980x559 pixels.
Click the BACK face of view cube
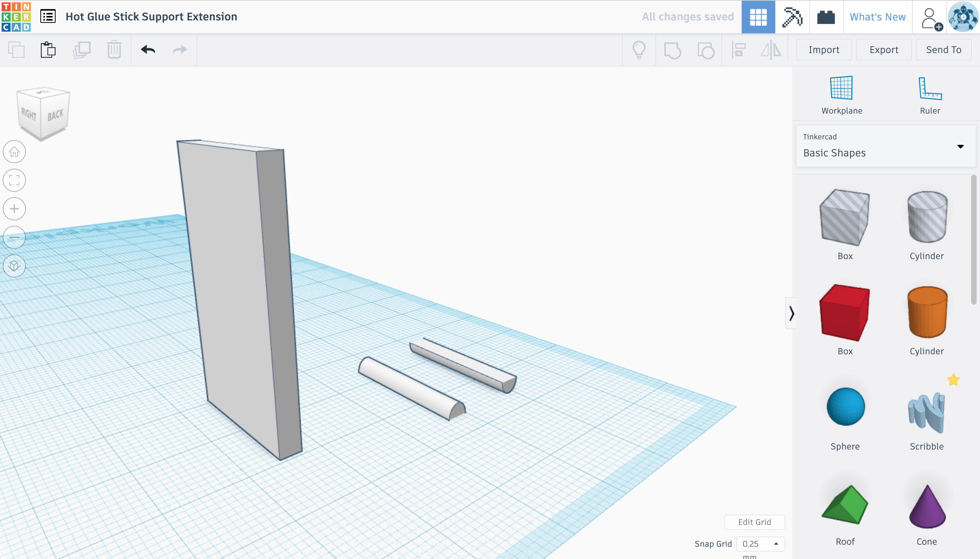(55, 115)
